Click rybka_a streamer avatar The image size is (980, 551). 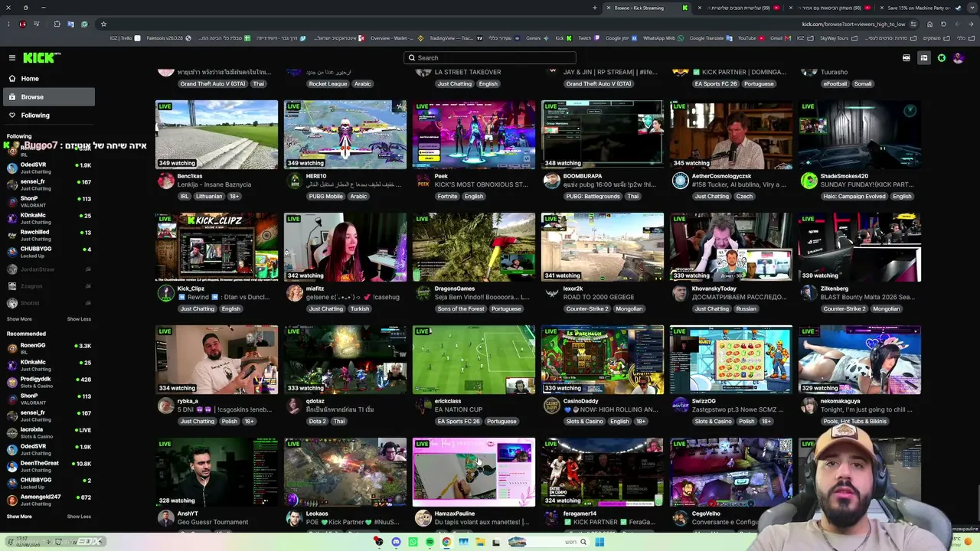(x=166, y=406)
